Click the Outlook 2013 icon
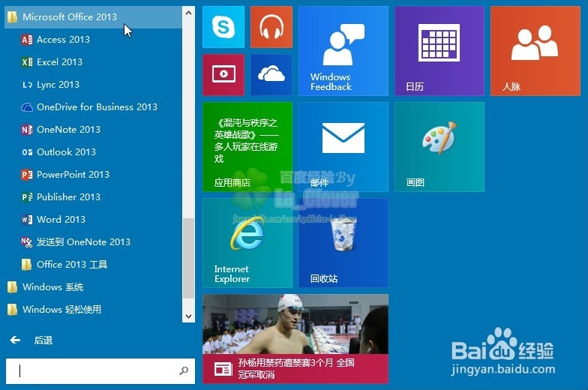The image size is (588, 390). pyautogui.click(x=27, y=151)
